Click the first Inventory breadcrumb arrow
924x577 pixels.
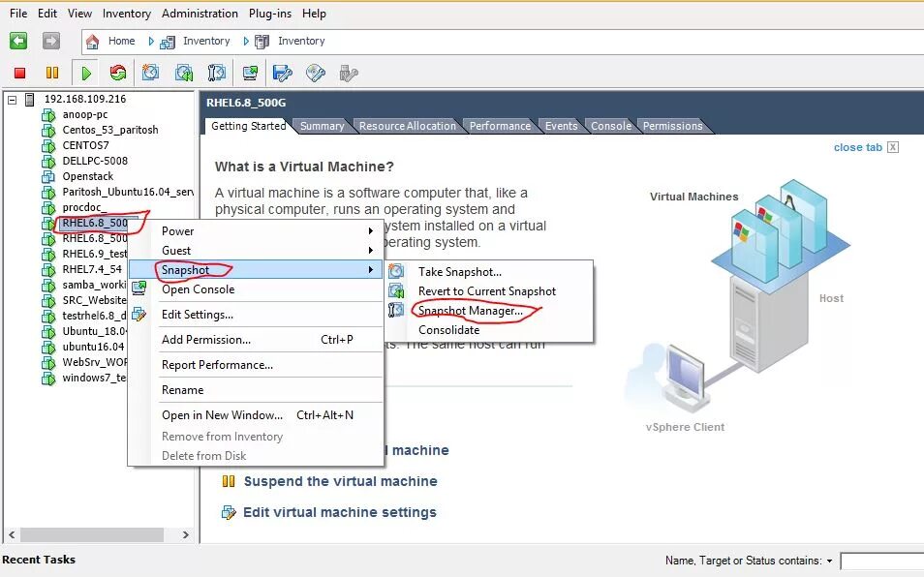(x=151, y=42)
